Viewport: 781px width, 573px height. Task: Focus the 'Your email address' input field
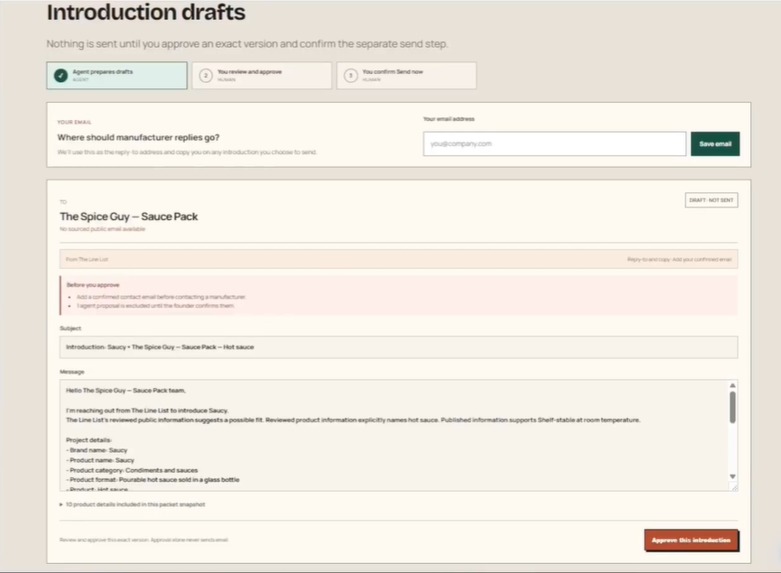pos(554,144)
